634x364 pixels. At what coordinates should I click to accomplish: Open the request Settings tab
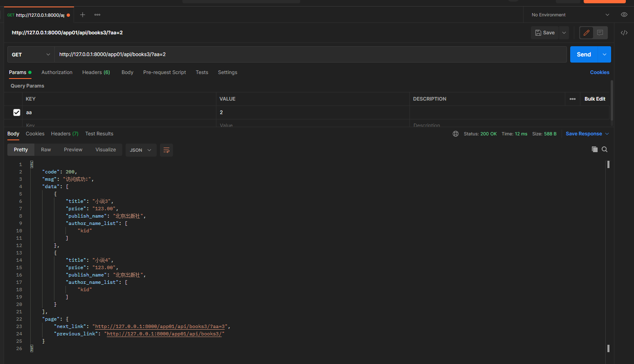pyautogui.click(x=227, y=72)
